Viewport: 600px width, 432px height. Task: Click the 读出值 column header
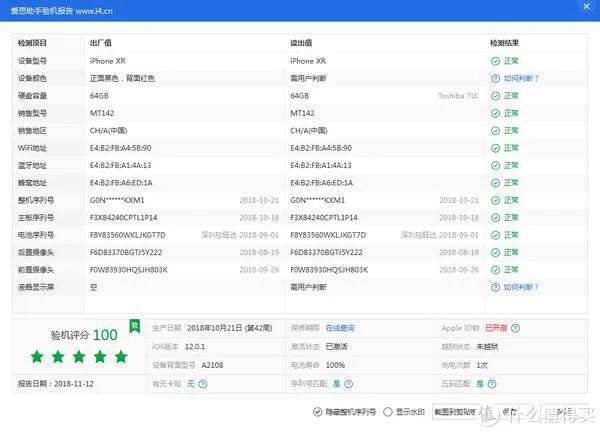point(301,43)
